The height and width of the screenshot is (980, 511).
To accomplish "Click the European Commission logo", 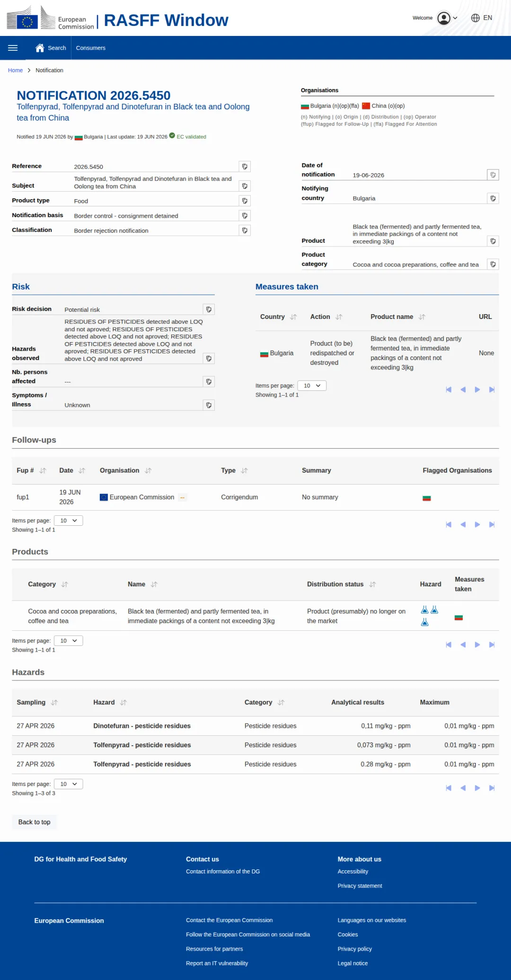I will click(x=51, y=18).
